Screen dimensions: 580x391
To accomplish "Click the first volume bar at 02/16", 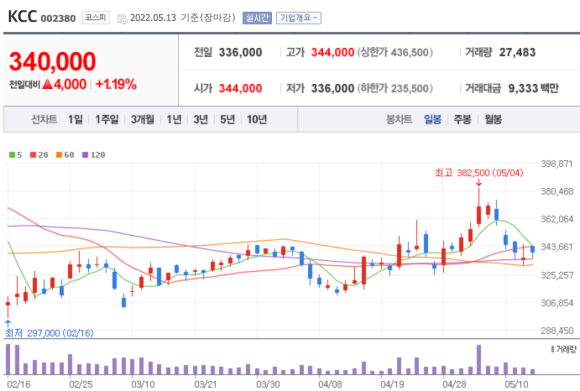I will 8,359.
